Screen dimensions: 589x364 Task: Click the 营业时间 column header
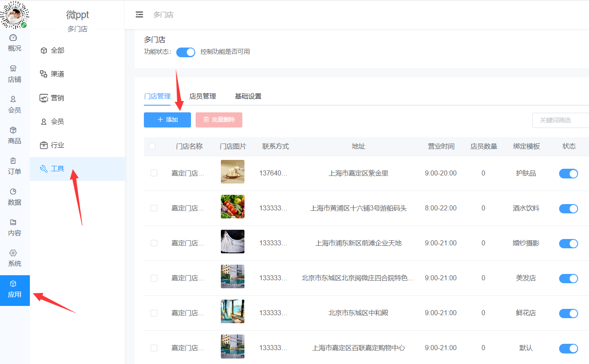[x=441, y=146]
